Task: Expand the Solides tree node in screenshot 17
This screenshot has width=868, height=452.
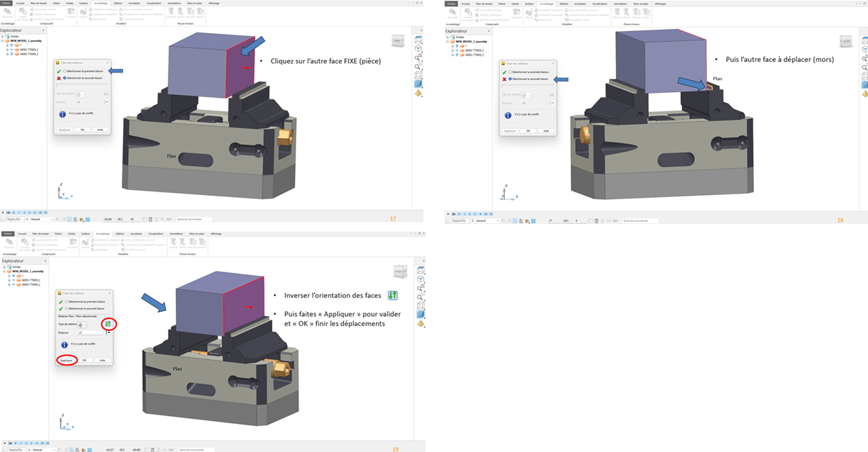Action: click(x=2, y=37)
